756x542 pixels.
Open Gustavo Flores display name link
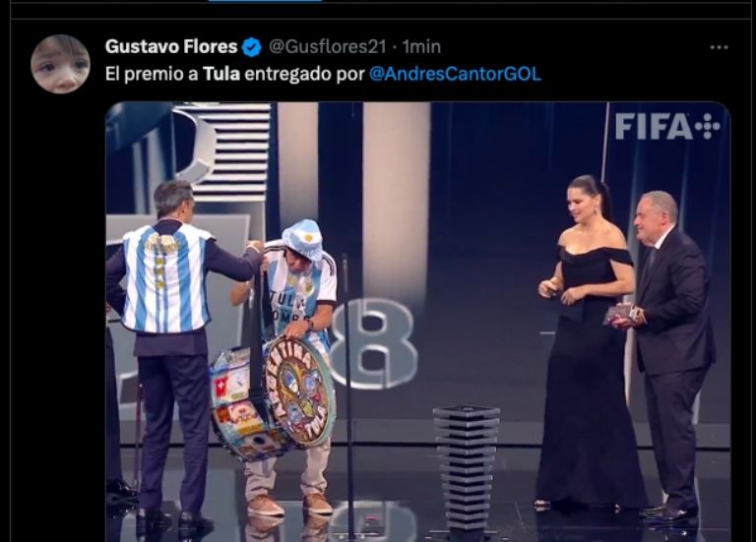(x=171, y=47)
